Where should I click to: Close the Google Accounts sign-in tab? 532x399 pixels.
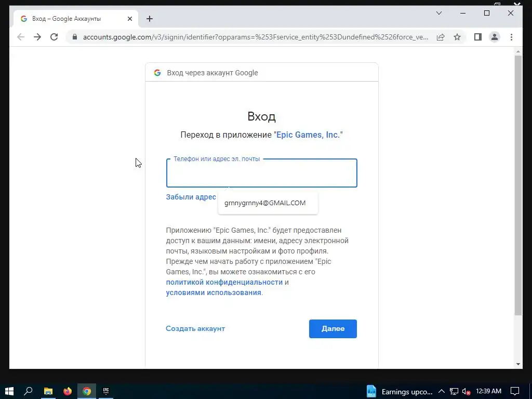(129, 19)
